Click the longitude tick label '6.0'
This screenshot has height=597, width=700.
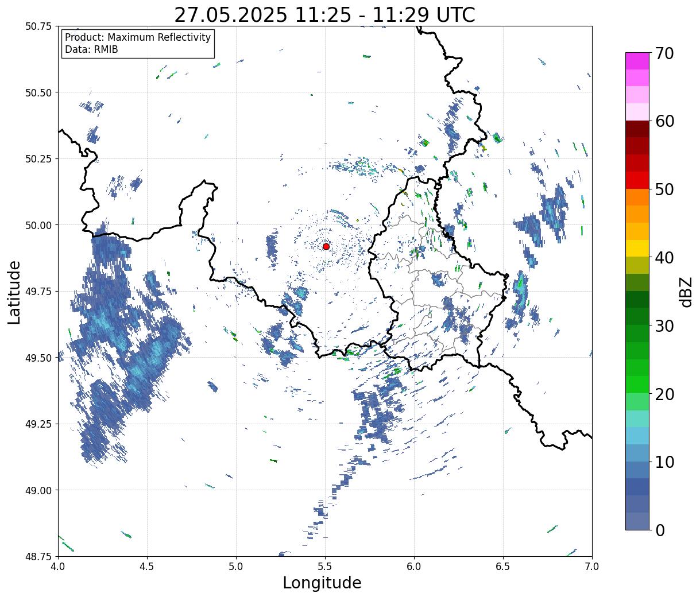pyautogui.click(x=414, y=566)
